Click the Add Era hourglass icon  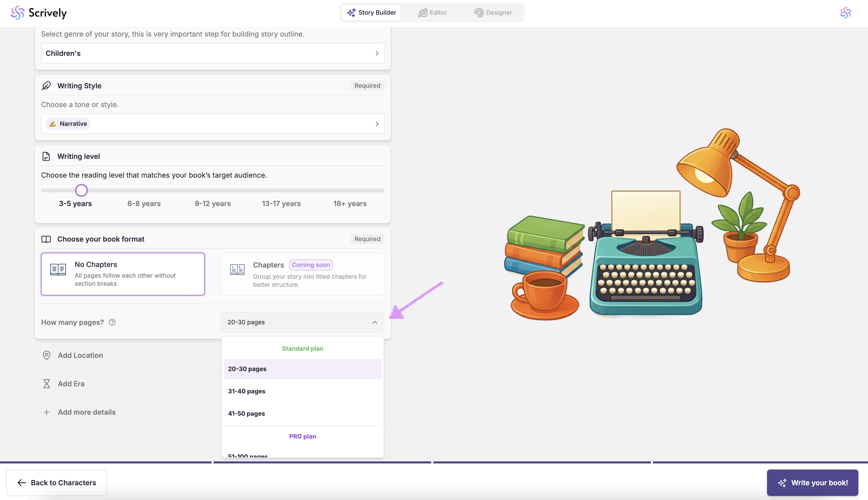coord(47,384)
